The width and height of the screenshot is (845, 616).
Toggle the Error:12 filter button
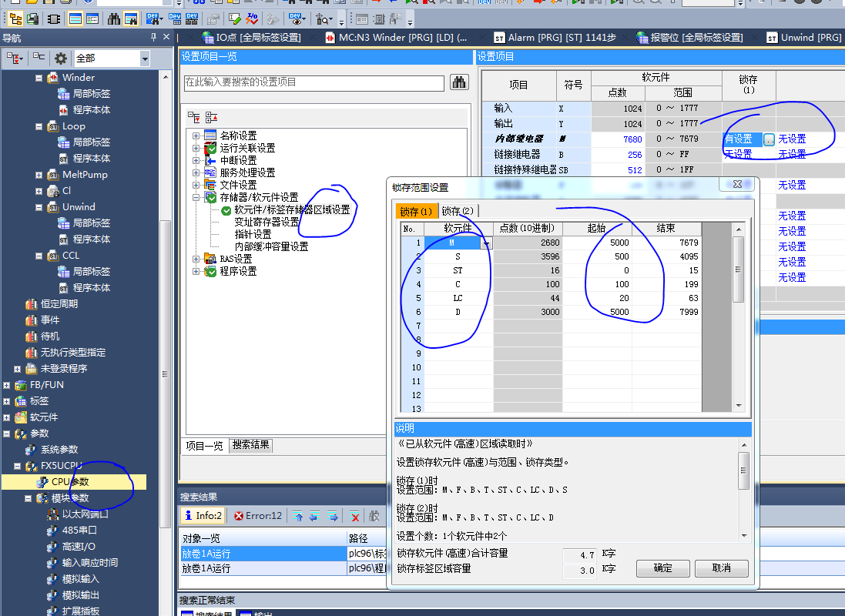pyautogui.click(x=258, y=516)
